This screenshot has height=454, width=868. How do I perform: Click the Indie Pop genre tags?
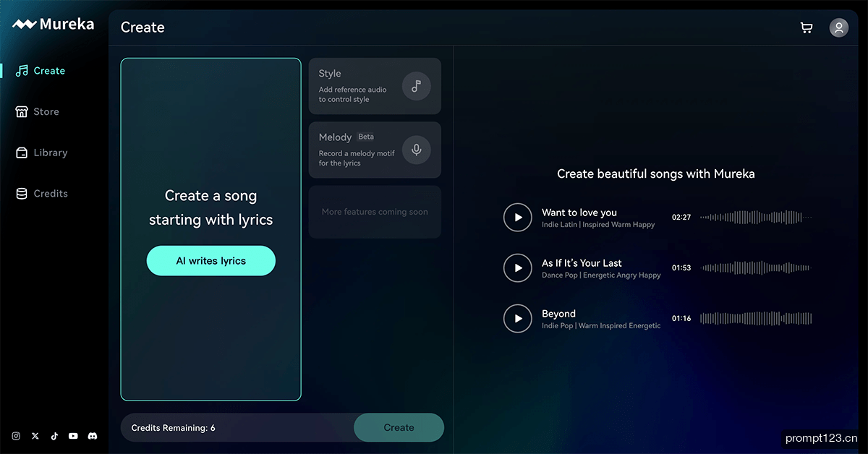point(601,326)
